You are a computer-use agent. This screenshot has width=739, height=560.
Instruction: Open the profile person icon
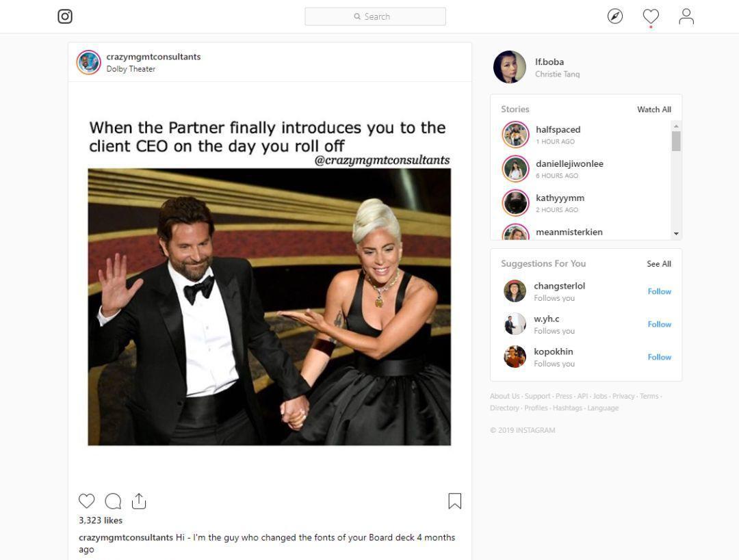pos(686,16)
